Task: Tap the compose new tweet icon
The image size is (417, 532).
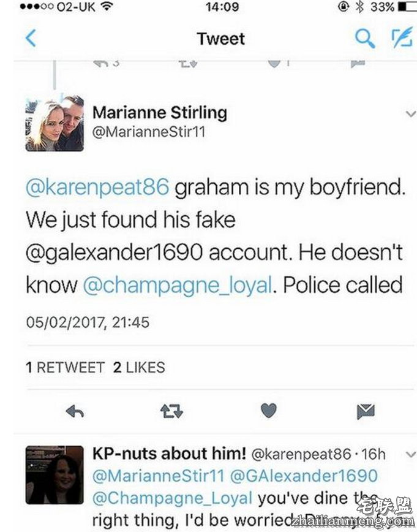Action: click(402, 38)
